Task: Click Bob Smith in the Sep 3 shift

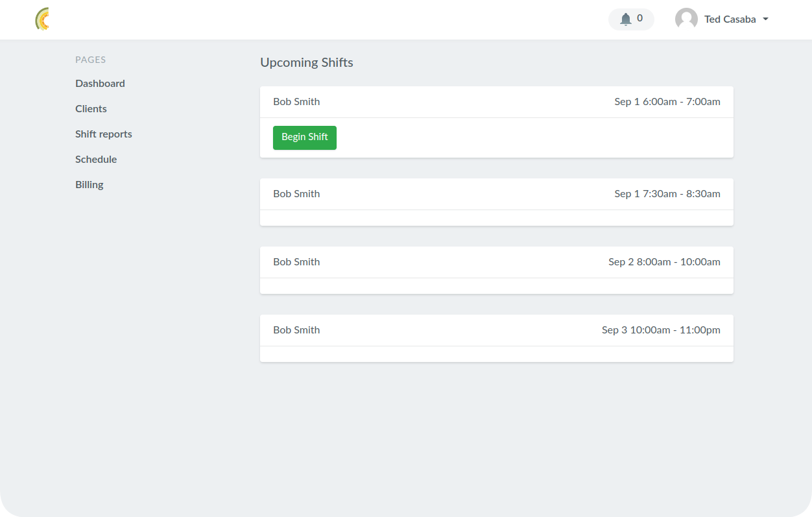Action: 296,330
